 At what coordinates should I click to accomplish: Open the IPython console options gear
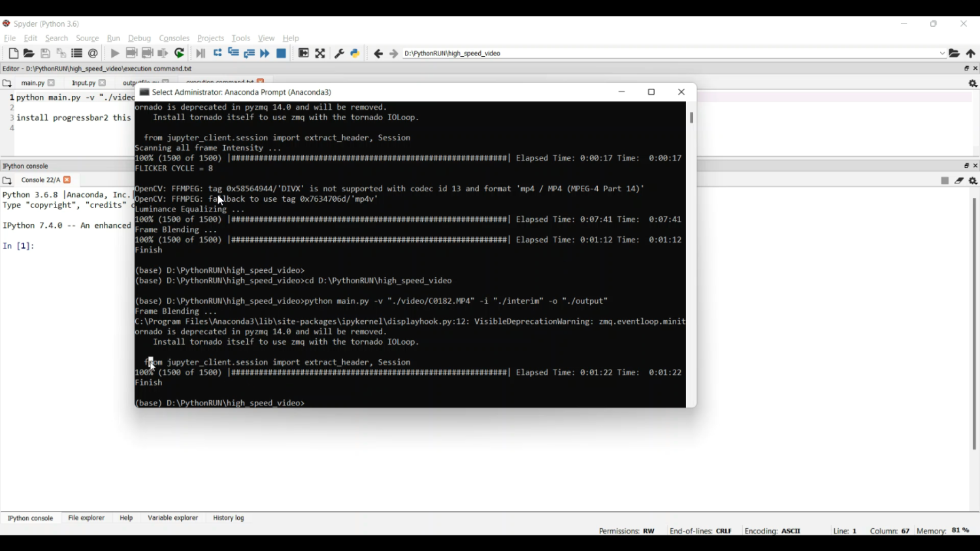pos(973,181)
